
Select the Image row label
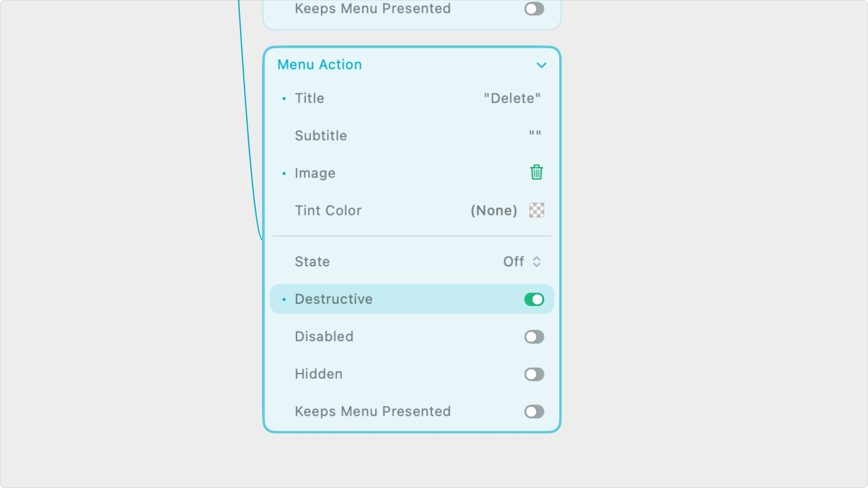315,173
